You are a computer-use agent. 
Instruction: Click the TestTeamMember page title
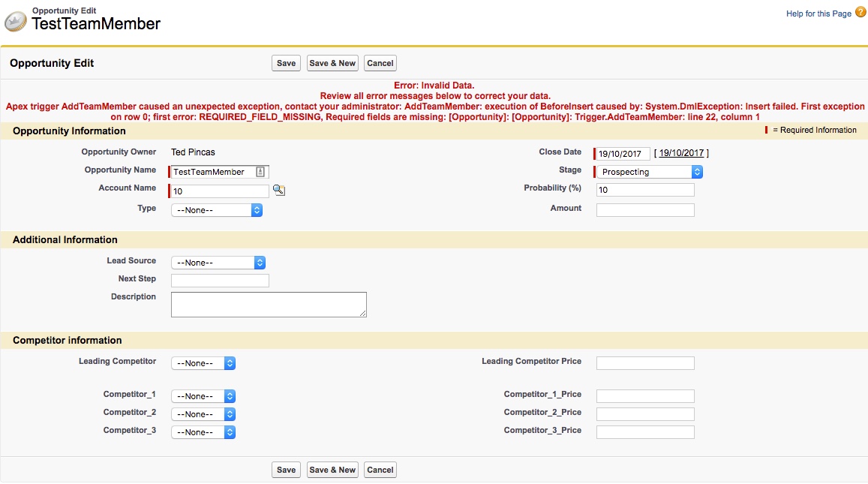(x=96, y=24)
